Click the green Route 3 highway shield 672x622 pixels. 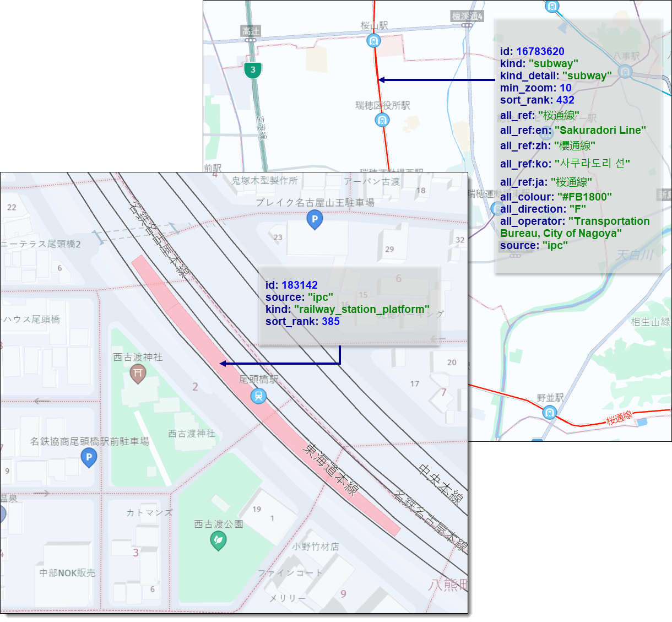(x=252, y=70)
